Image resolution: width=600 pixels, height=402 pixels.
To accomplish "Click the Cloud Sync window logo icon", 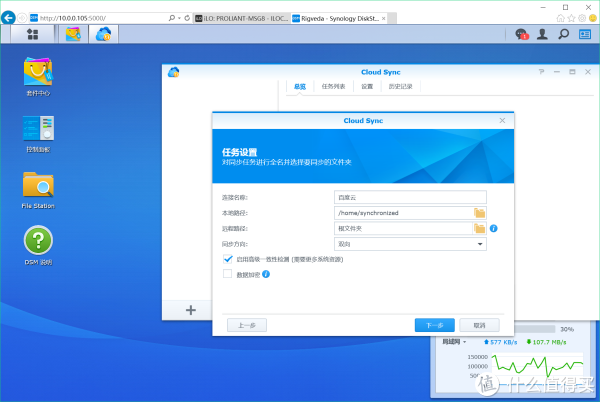I will tap(174, 72).
